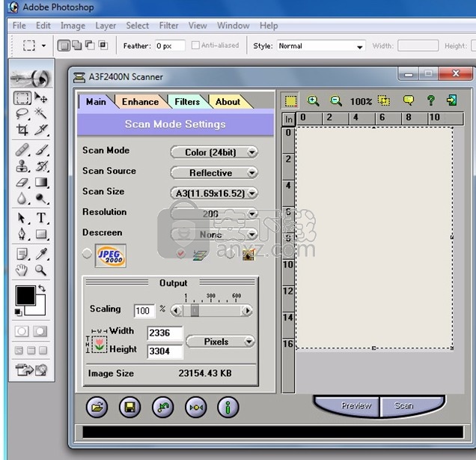Switch to the Enhance tab
Image resolution: width=476 pixels, height=460 pixels.
point(140,102)
